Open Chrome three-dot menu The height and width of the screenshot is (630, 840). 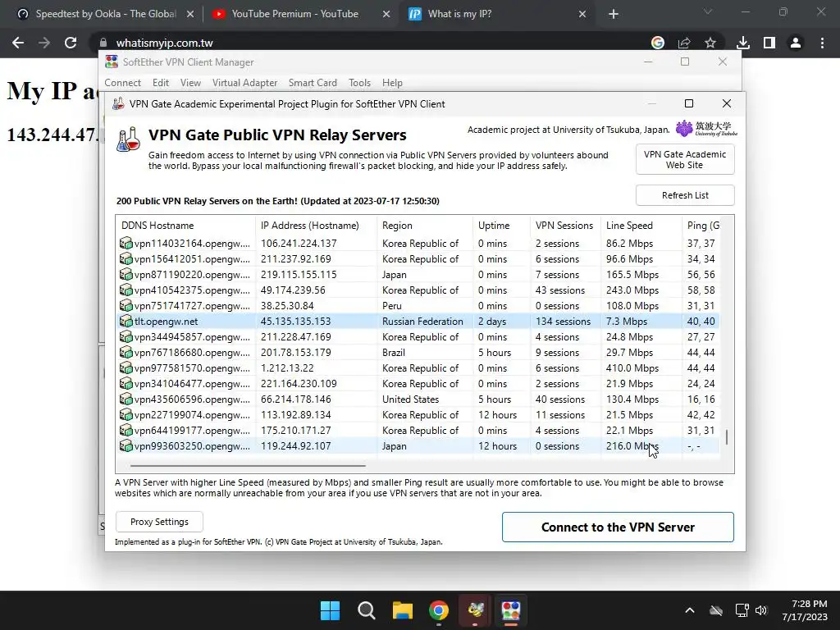click(822, 43)
